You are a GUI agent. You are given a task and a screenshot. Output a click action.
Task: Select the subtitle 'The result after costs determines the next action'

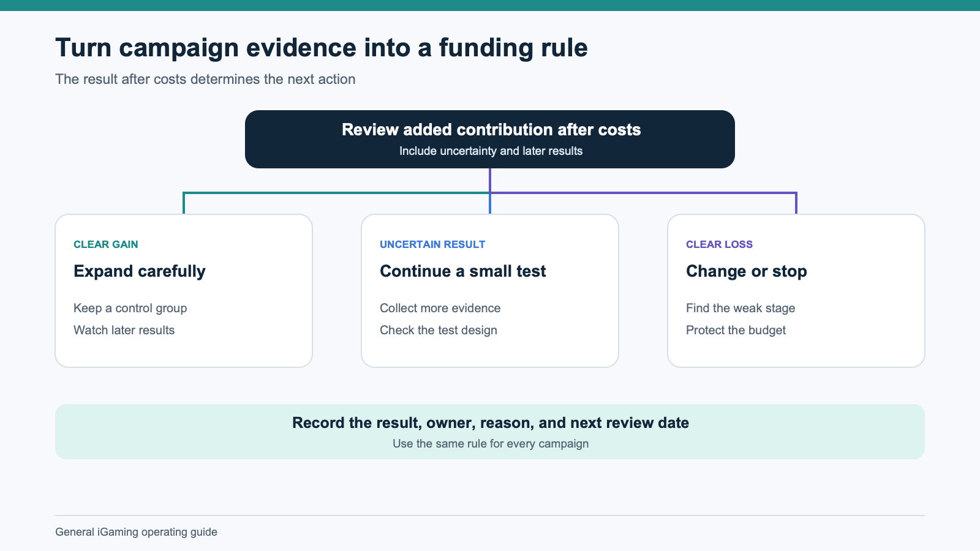(x=205, y=80)
